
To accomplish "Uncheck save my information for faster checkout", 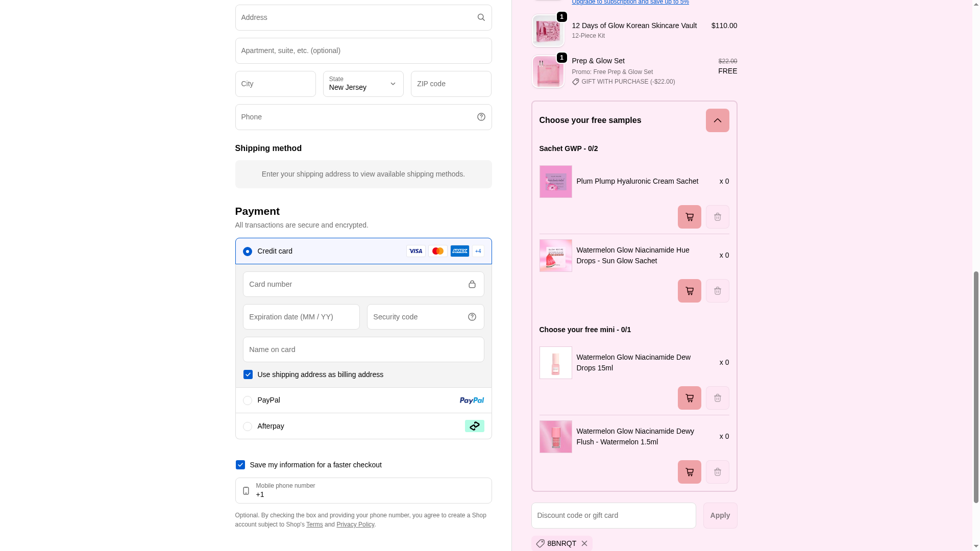I will point(240,465).
